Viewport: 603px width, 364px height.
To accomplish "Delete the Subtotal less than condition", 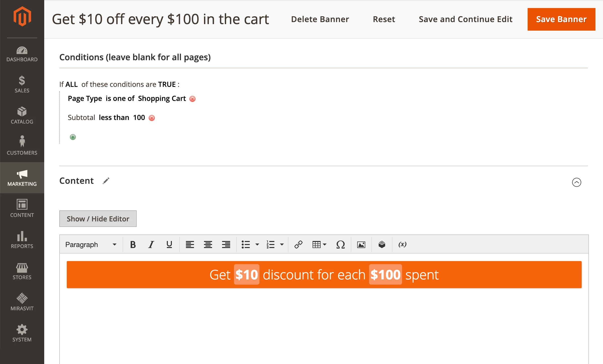I will click(x=152, y=118).
